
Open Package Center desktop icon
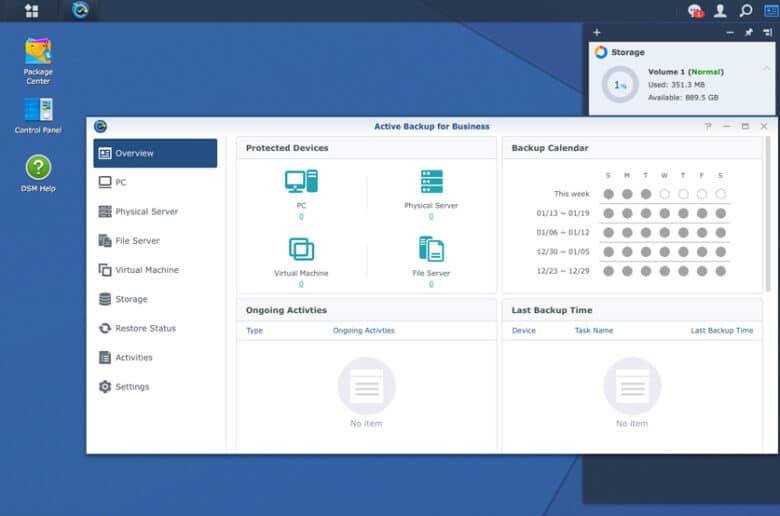(38, 61)
